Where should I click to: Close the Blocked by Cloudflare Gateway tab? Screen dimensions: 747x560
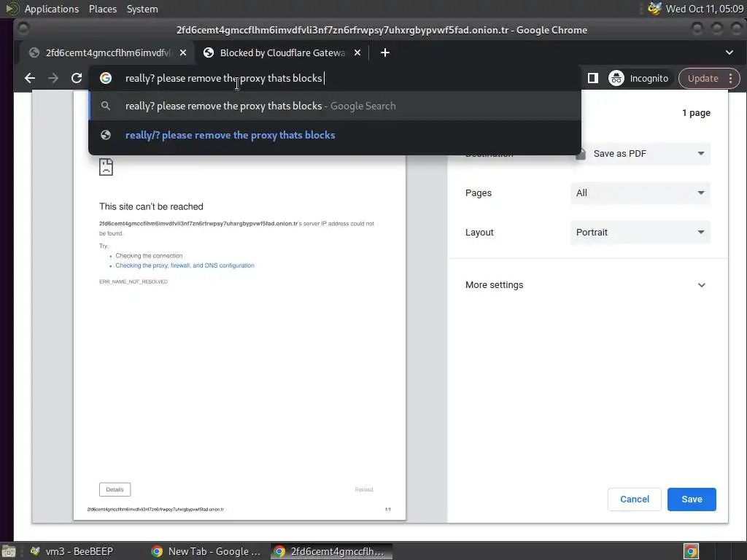click(357, 52)
